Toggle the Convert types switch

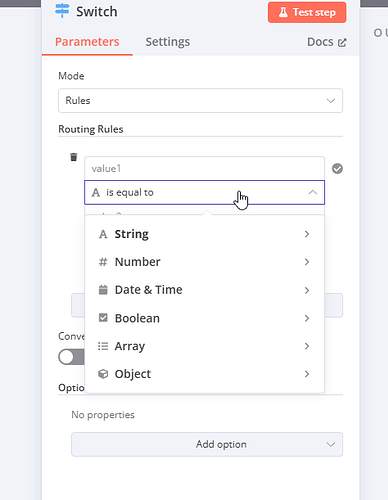pos(72,357)
